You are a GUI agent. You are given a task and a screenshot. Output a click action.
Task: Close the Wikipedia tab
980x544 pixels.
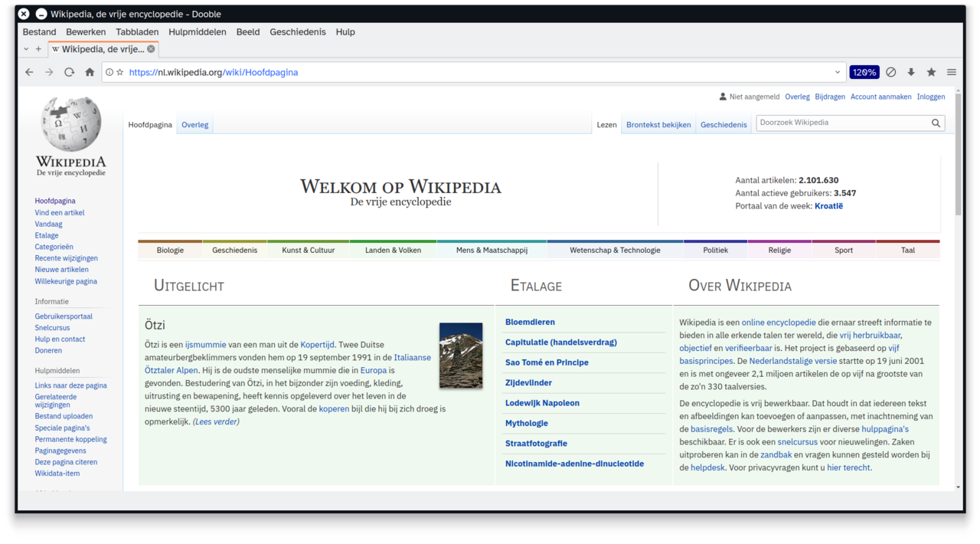(151, 49)
